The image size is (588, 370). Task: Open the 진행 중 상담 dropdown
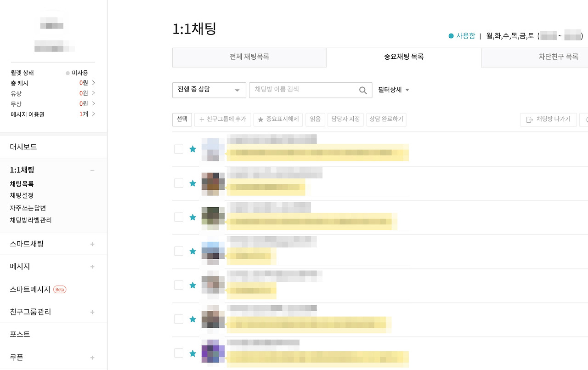coord(209,90)
